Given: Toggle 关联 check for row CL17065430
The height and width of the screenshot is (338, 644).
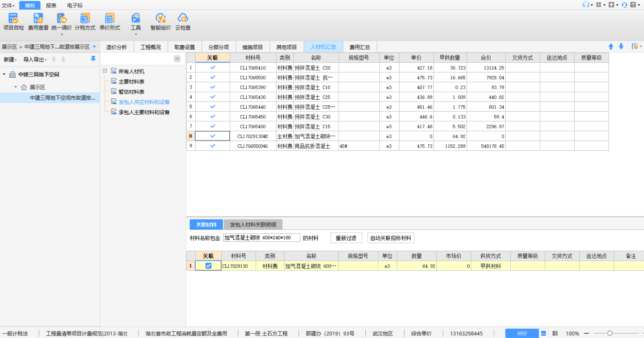Looking at the screenshot, I should tap(213, 97).
